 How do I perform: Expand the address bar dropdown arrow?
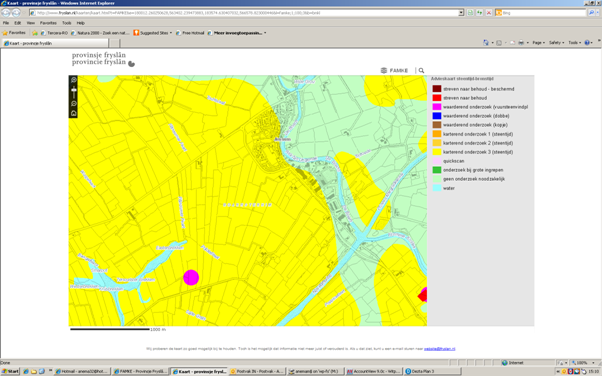coord(461,13)
